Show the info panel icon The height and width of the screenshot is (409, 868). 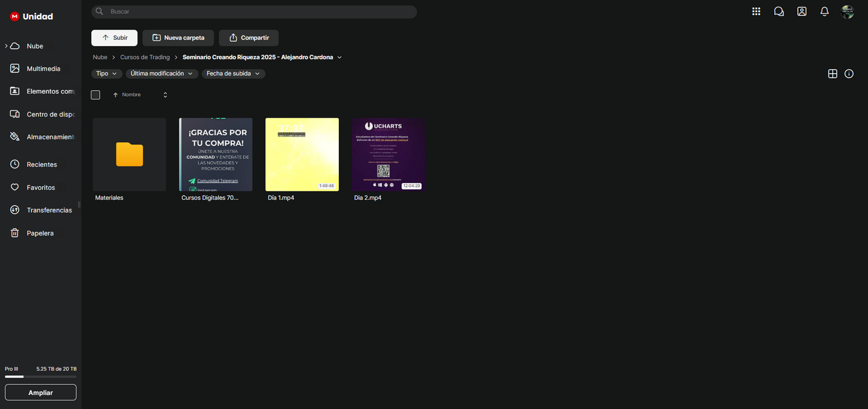849,74
